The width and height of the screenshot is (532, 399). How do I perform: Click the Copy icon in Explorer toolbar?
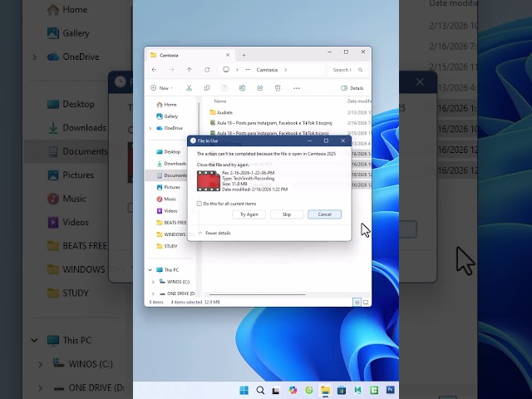[207, 88]
